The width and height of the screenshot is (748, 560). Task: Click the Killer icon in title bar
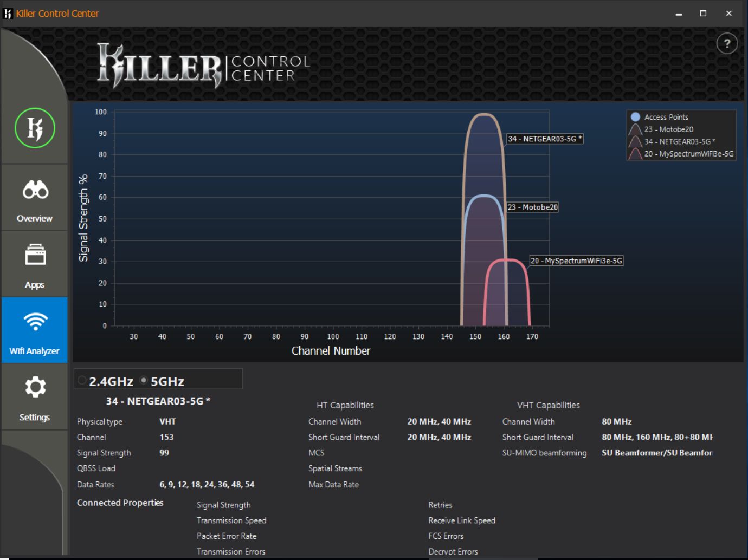8,14
